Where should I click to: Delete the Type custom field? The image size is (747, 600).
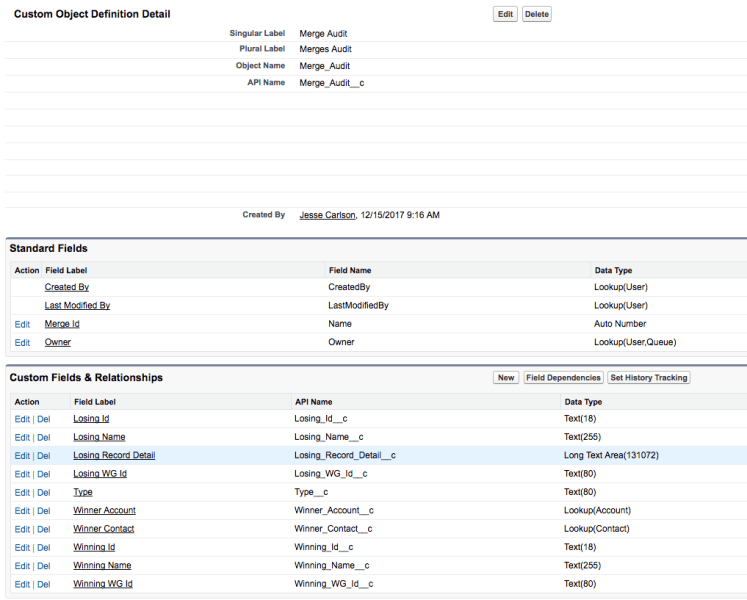(44, 493)
